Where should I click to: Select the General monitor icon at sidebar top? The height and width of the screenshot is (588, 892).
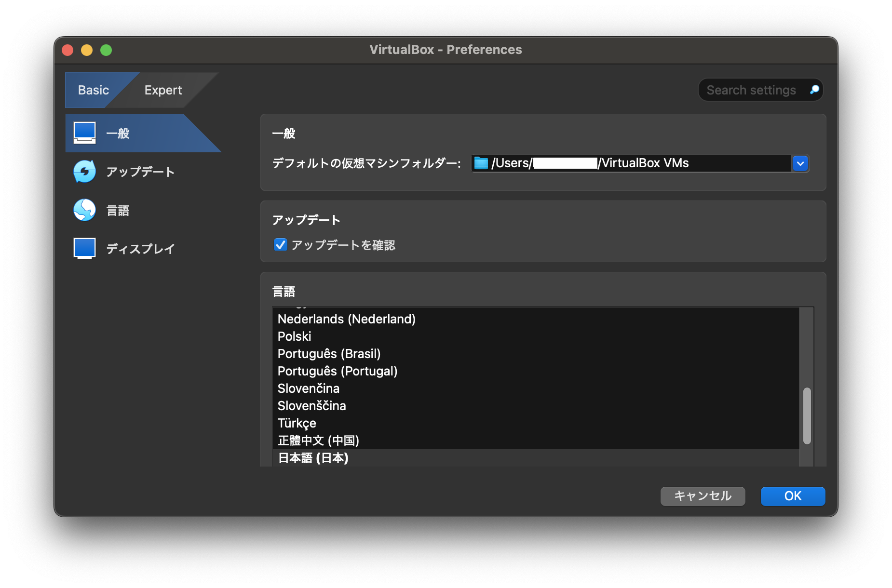click(x=85, y=133)
